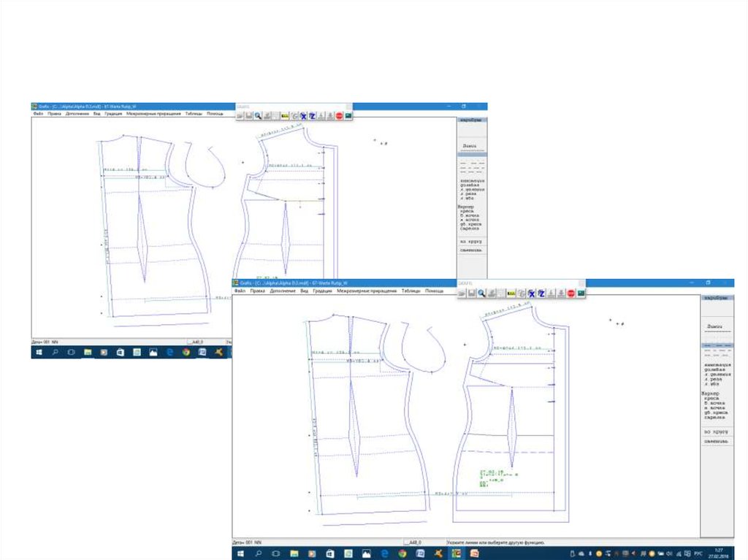
Task: Open Chrome on back window taskbar
Action: tap(186, 352)
